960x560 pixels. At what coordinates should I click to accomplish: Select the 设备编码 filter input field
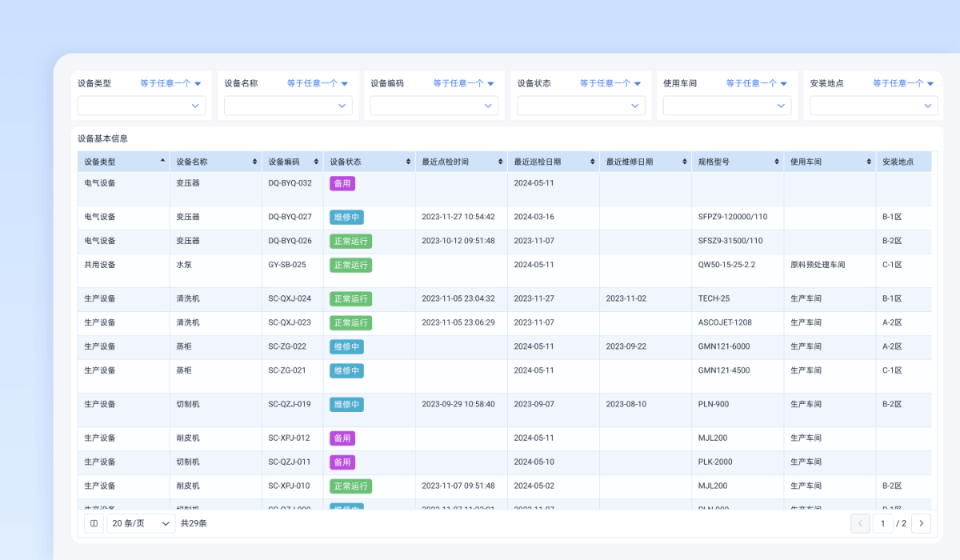434,106
